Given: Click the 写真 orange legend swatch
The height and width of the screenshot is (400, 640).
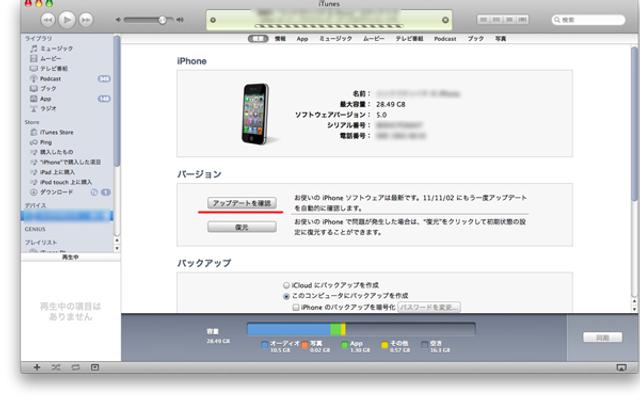Looking at the screenshot, I should click(x=304, y=345).
